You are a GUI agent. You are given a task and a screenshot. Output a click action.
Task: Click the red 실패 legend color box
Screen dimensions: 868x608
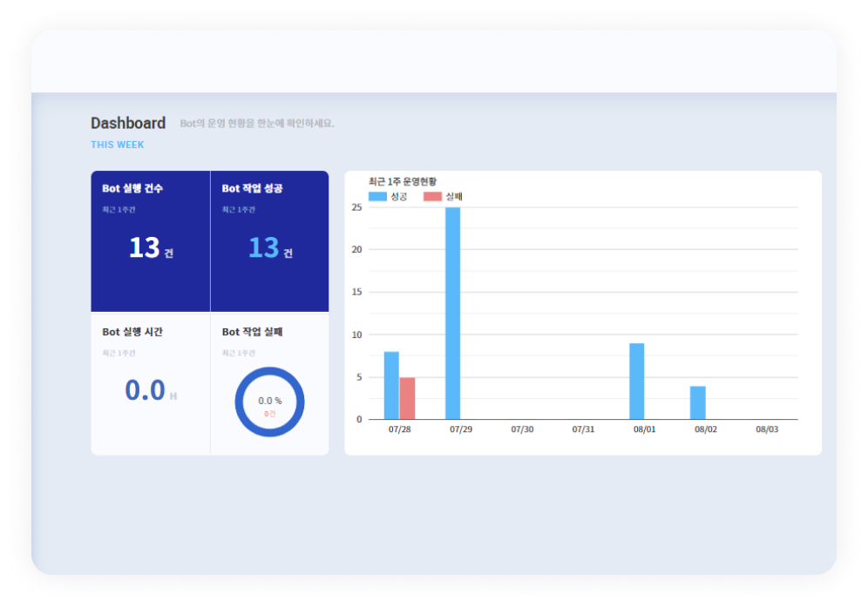click(432, 197)
